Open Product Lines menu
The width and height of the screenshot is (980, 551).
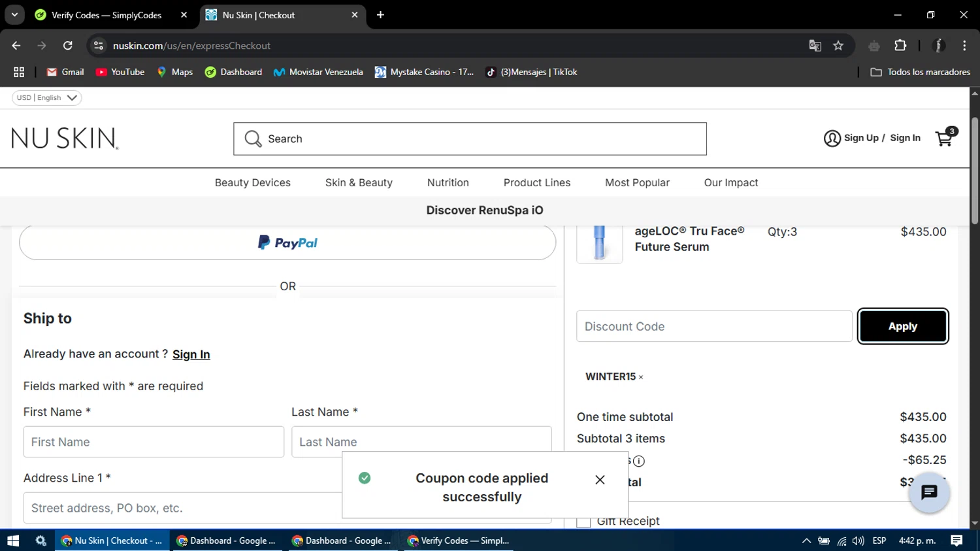537,183
